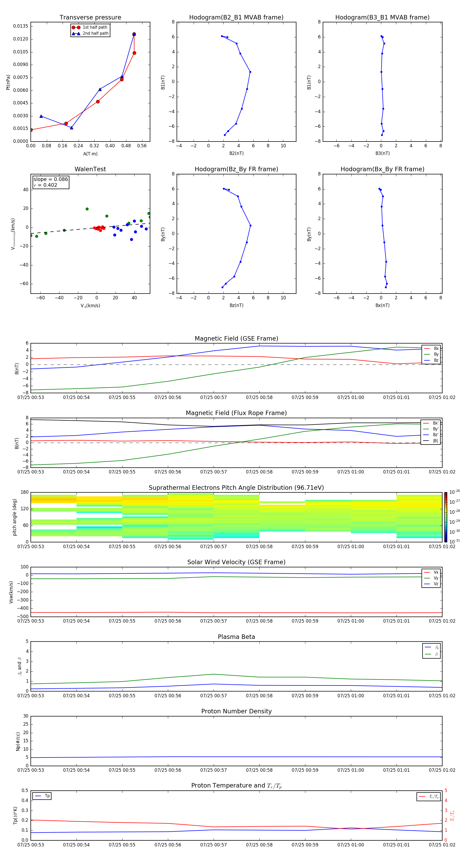Click the "Hodogram(B3_B1 MVAB frame)" title
This screenshot has width=473, height=868.
coord(382,18)
